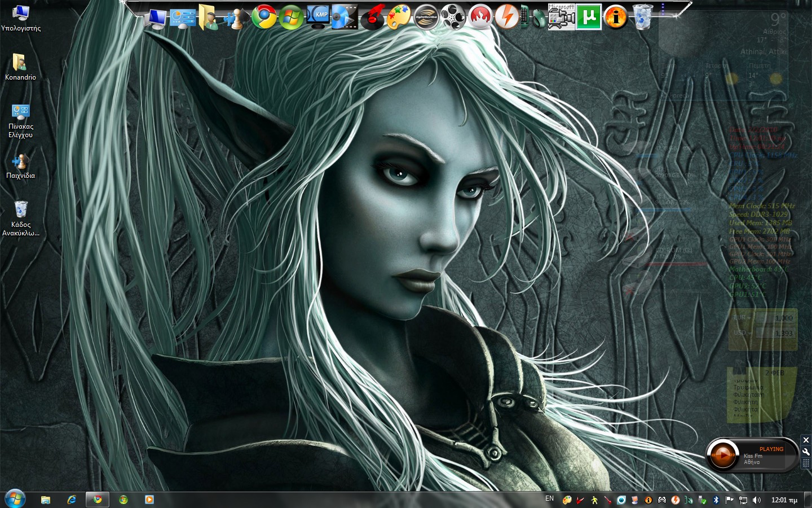The image size is (812, 508).
Task: Select the Konandrio desktop folder
Action: [x=20, y=67]
